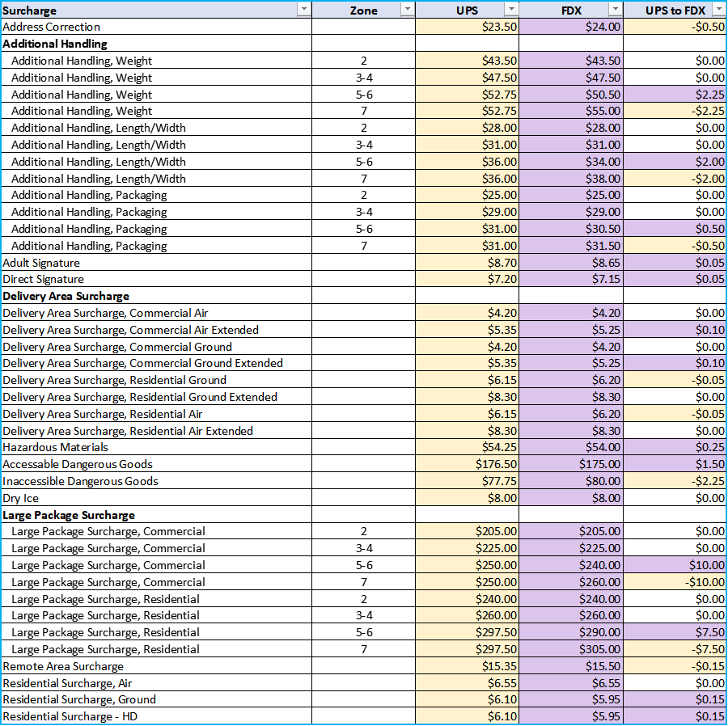This screenshot has height=726, width=728.
Task: Select the UPS $23.50 Address Correction cell
Action: (467, 27)
